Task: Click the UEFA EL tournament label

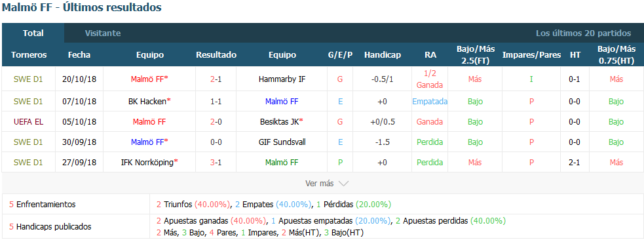Action: tap(28, 122)
